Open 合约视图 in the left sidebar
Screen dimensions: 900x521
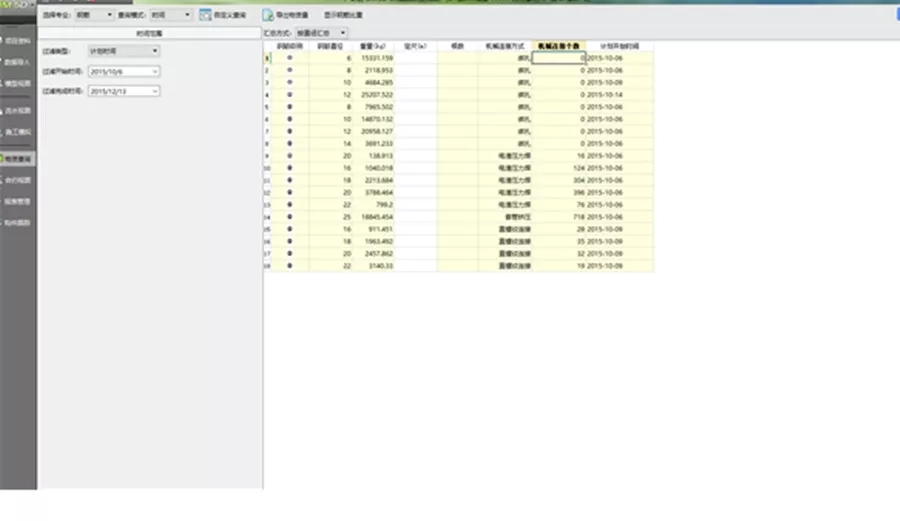point(18,180)
